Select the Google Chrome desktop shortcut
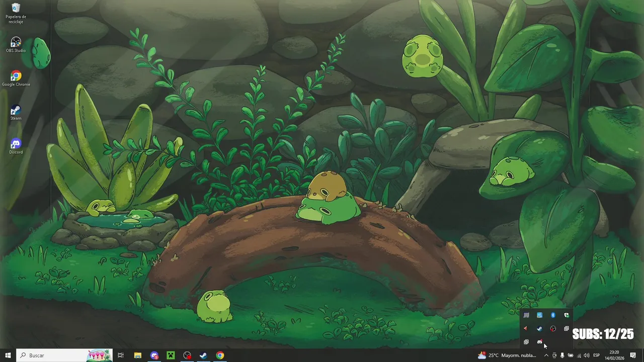This screenshot has height=362, width=644. [16, 78]
